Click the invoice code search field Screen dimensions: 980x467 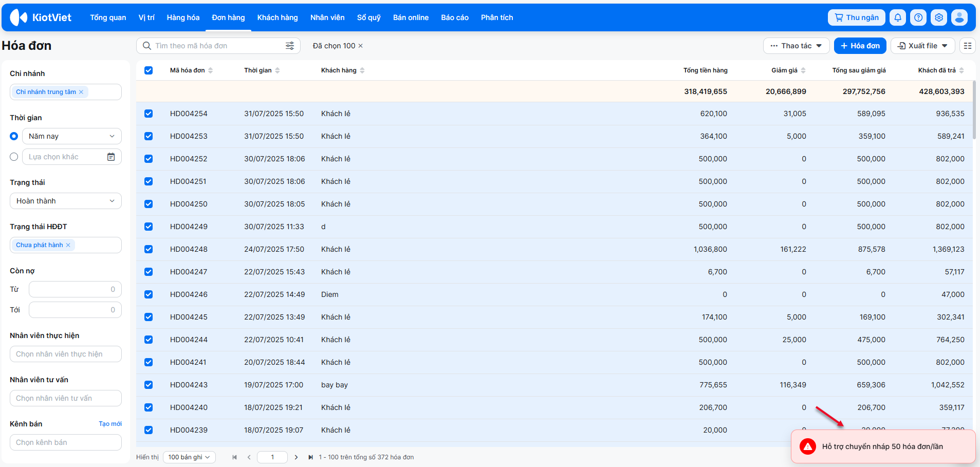click(x=216, y=46)
